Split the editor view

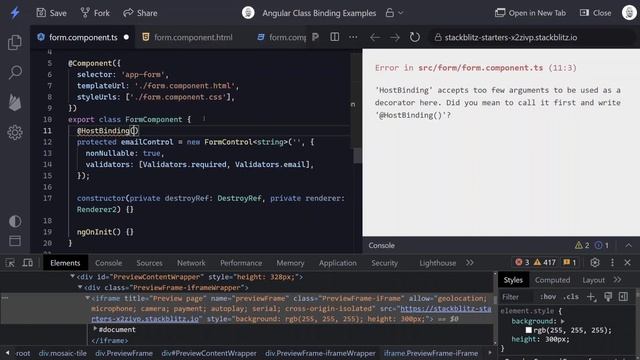point(335,37)
